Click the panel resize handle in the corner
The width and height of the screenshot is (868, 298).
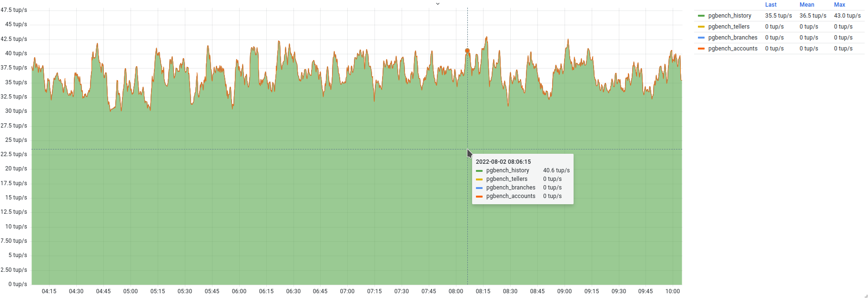pyautogui.click(x=866, y=296)
